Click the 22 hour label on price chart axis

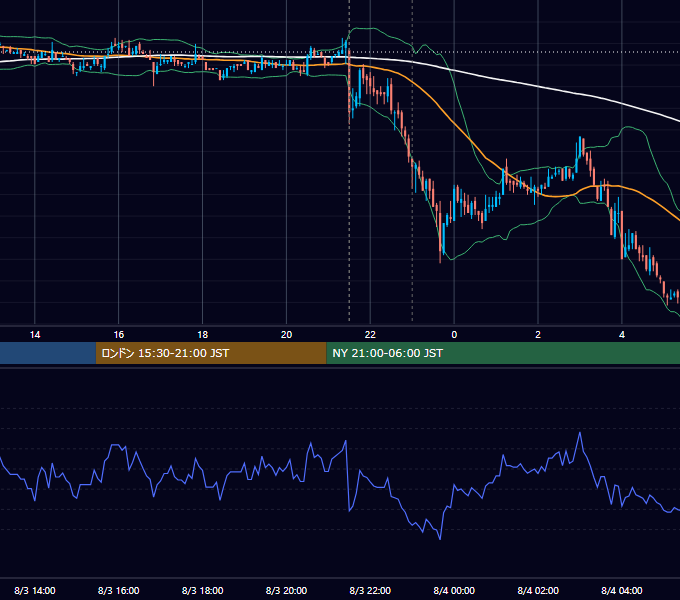coord(370,335)
